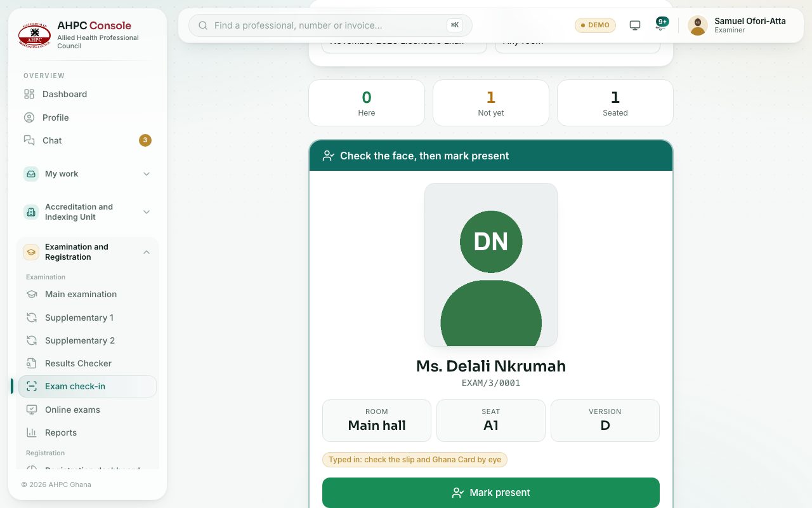Click Delali Nkrumah's candidate photo placeholder
The width and height of the screenshot is (812, 508).
[491, 265]
